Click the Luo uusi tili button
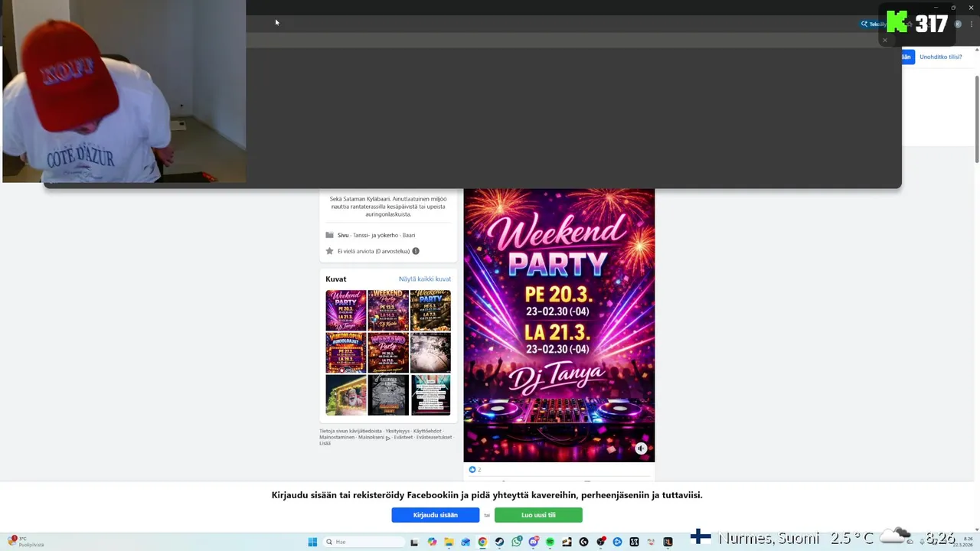Viewport: 980px width, 551px height. 538,515
